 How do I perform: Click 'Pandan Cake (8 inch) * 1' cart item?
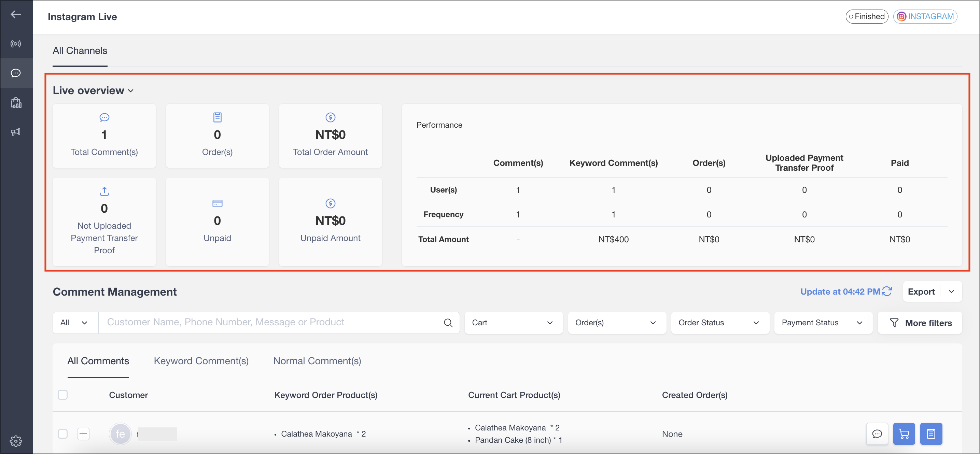518,440
